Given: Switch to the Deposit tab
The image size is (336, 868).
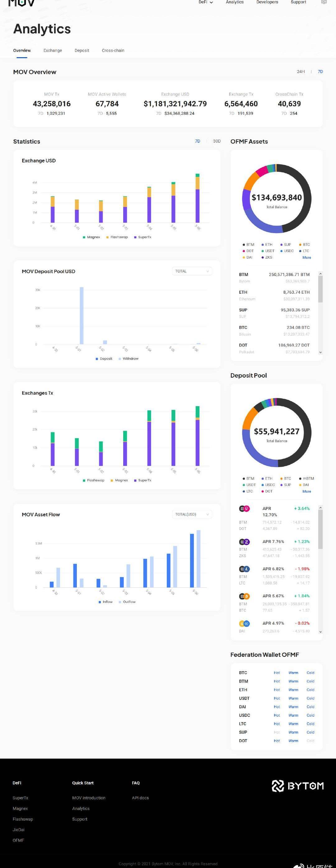Looking at the screenshot, I should [82, 51].
